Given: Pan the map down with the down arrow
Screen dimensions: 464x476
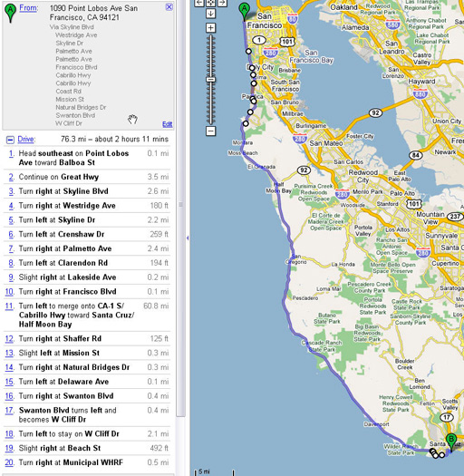Looking at the screenshot, I should pos(210,14).
